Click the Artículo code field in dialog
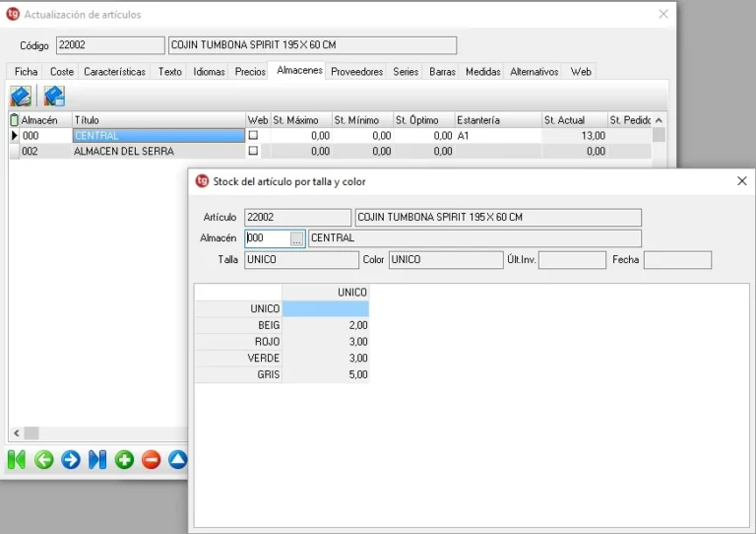756x534 pixels. [297, 217]
